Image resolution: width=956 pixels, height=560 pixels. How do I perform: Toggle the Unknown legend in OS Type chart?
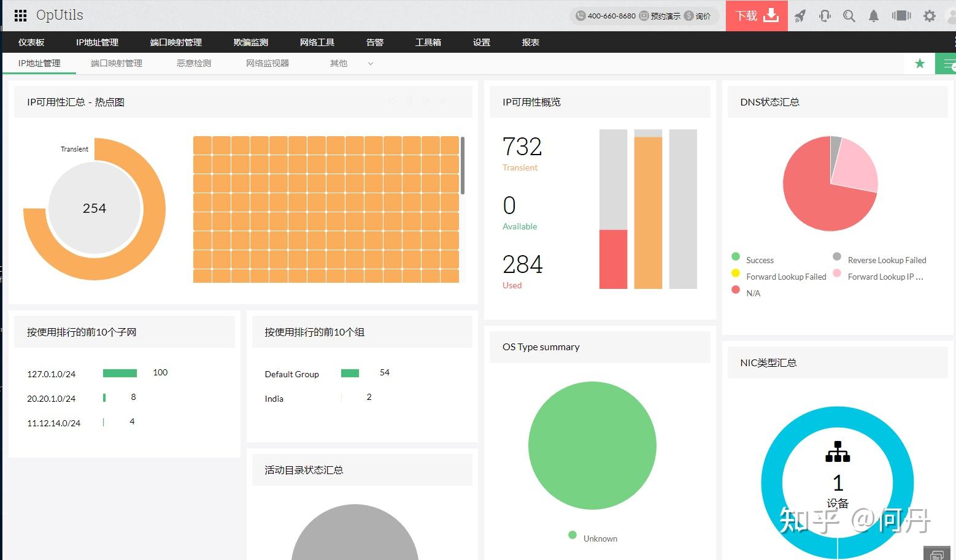[x=593, y=538]
